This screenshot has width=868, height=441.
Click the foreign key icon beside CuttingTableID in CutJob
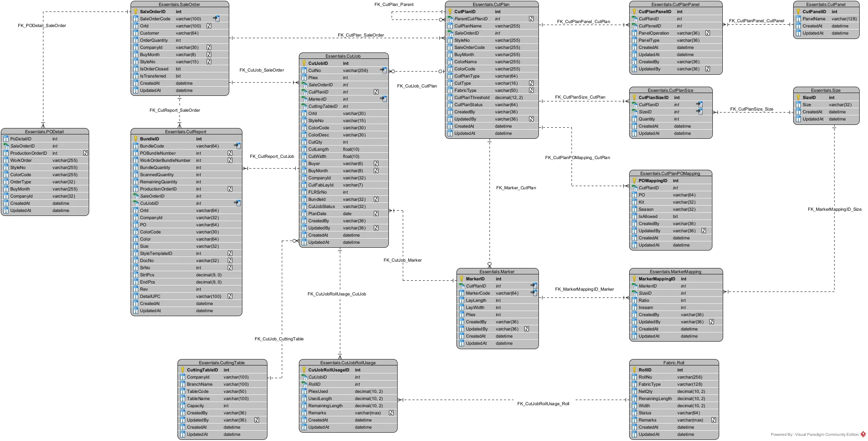304,106
